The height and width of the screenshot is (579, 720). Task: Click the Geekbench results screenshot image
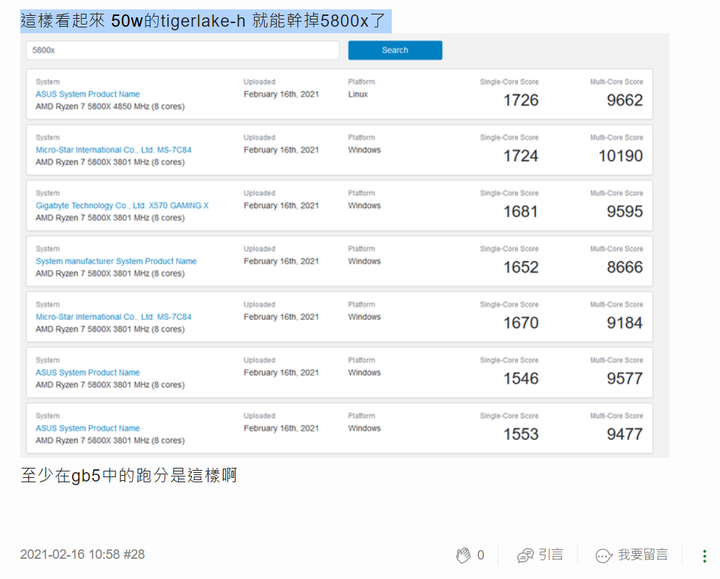[x=345, y=246]
